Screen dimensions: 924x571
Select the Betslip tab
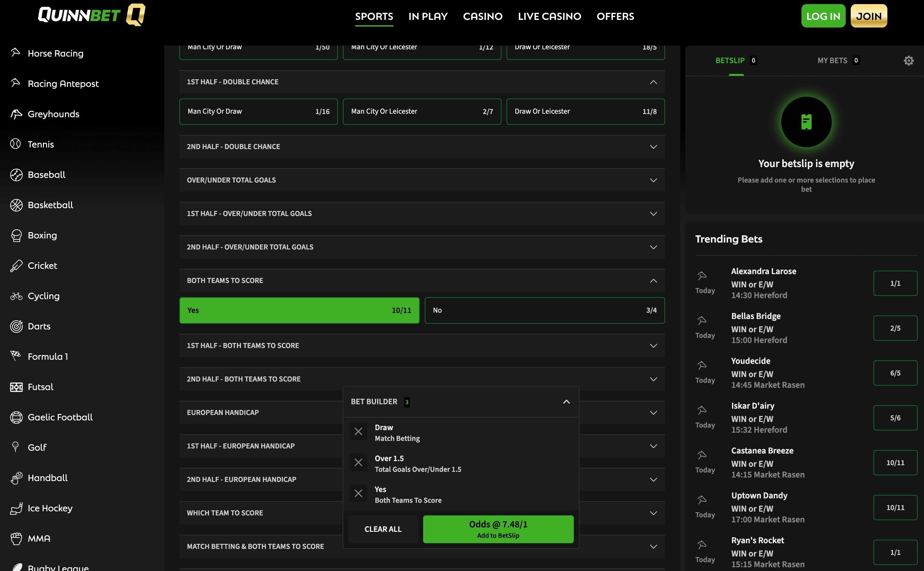click(736, 60)
